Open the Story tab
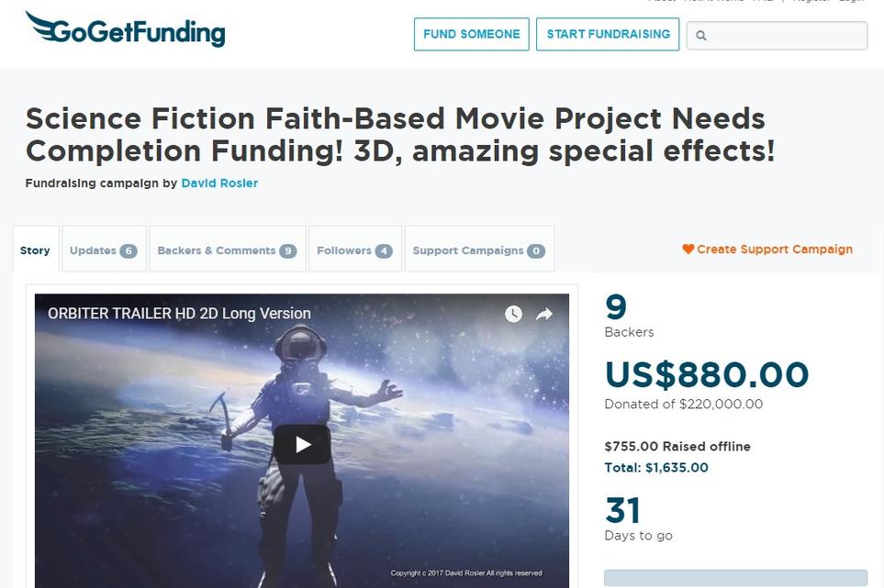This screenshot has height=588, width=884. 36,250
